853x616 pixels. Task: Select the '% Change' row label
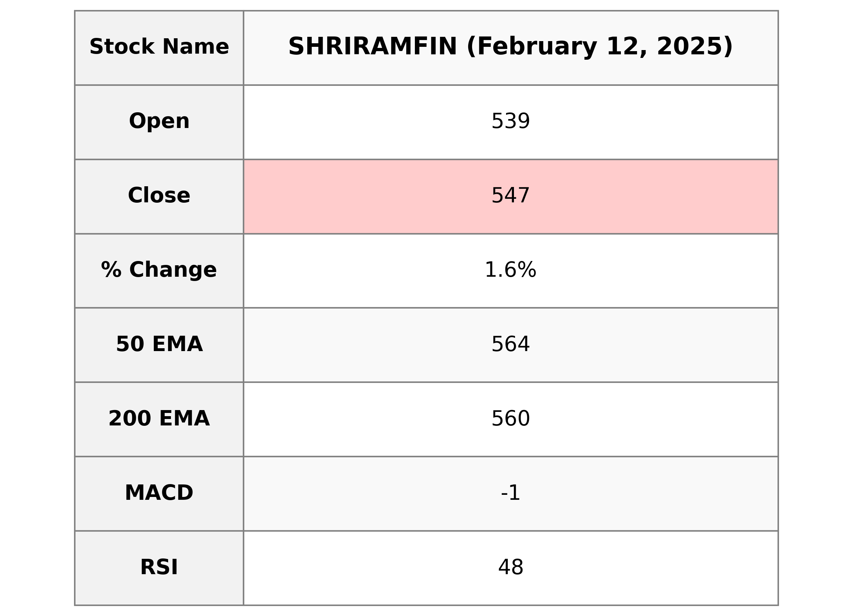pyautogui.click(x=159, y=270)
